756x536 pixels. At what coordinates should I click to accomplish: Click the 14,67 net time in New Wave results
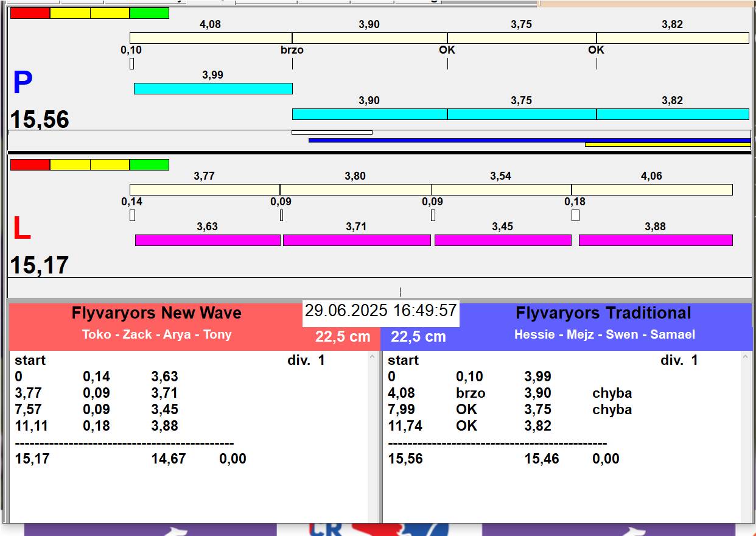(169, 459)
